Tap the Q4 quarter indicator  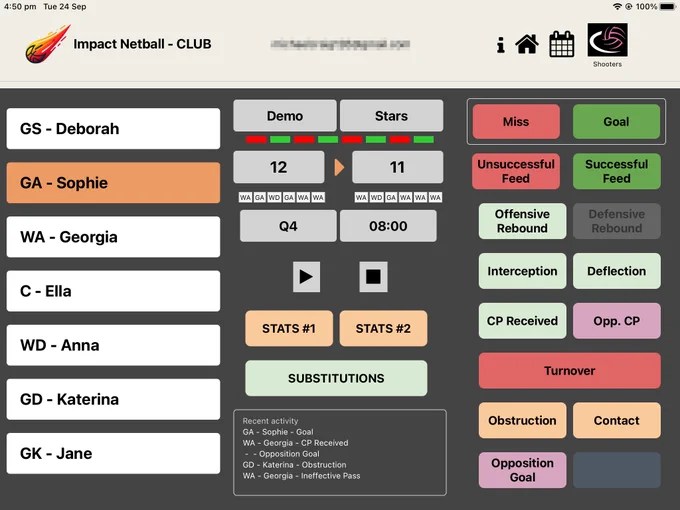(x=288, y=226)
